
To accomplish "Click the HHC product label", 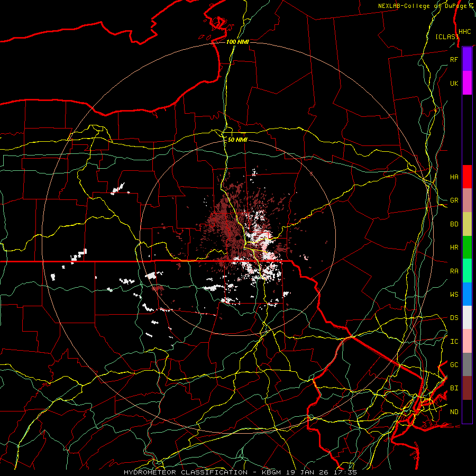I will (464, 32).
